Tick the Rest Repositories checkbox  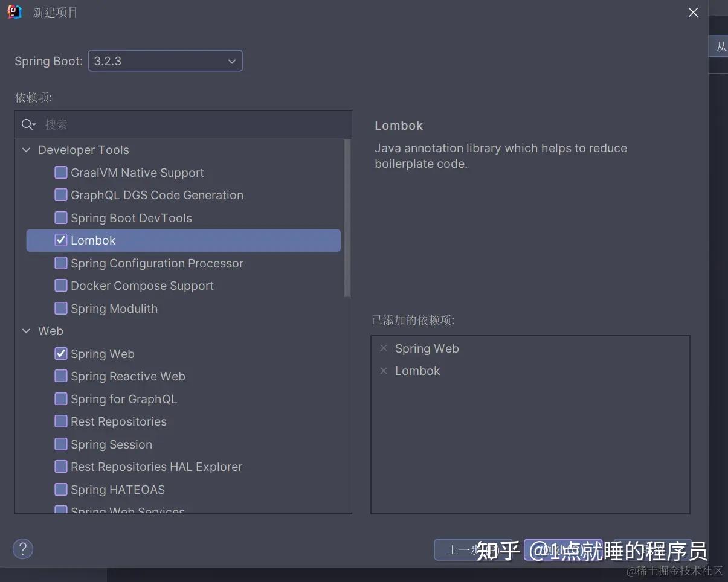[61, 421]
